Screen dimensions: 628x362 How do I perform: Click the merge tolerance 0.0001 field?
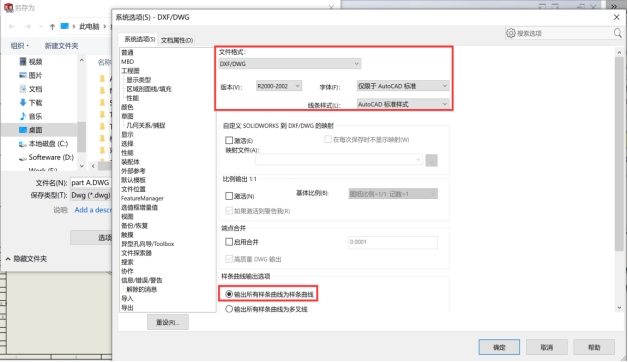pos(393,242)
